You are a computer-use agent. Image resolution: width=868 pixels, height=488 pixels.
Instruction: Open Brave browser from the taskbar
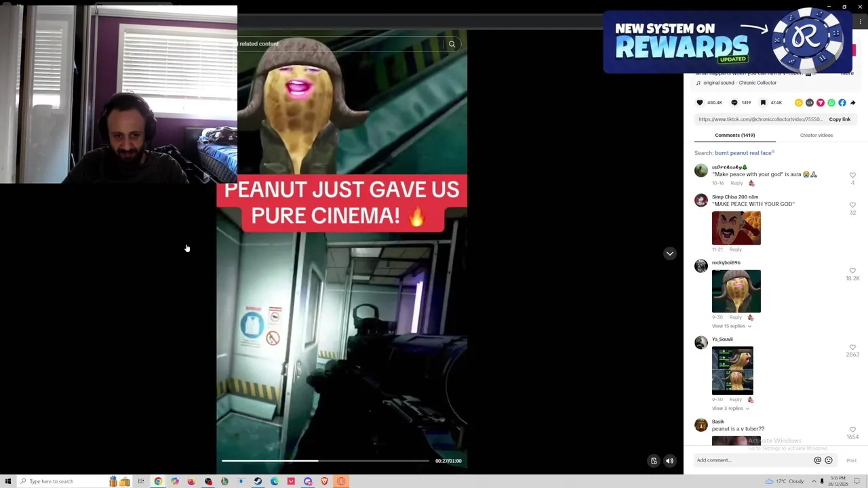(x=324, y=481)
